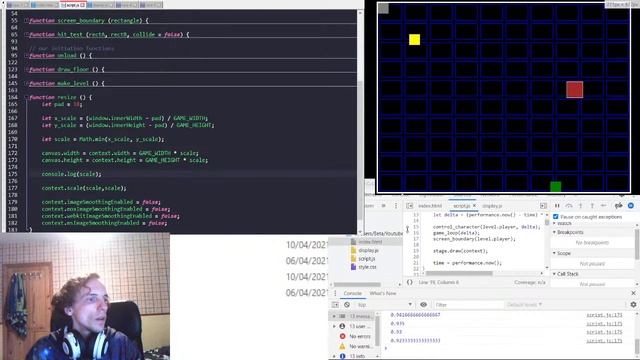Click the red square in the game canvas
This screenshot has width=640, height=360.
[x=574, y=90]
